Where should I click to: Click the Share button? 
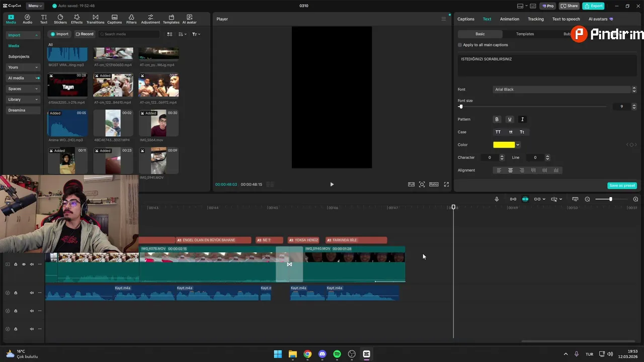[x=569, y=6]
